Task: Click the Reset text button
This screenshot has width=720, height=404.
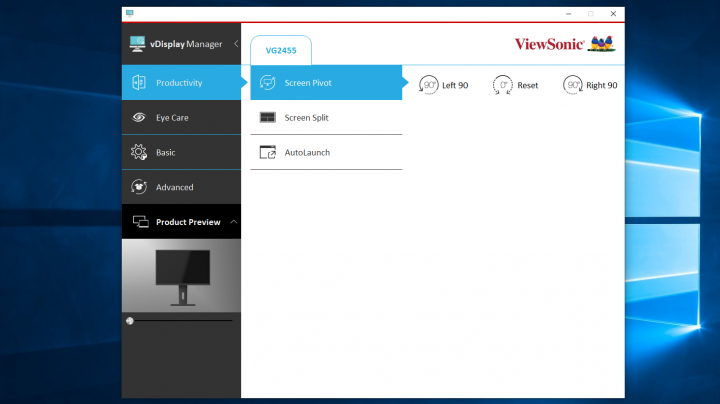Action: (528, 85)
